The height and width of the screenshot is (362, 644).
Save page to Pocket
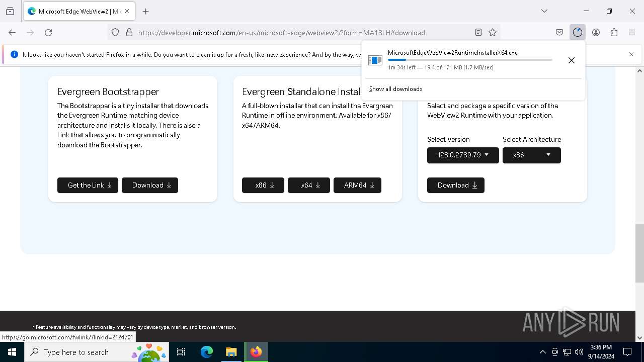(x=559, y=32)
